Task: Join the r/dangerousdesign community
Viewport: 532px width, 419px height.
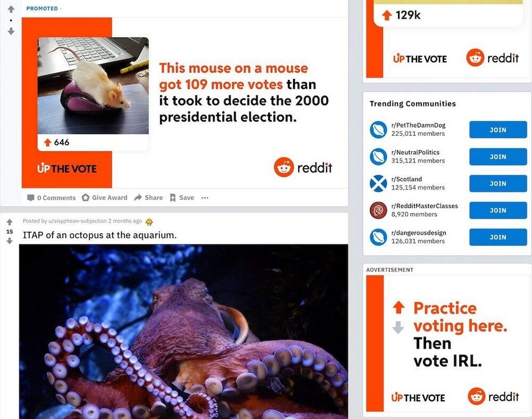Action: tap(498, 237)
